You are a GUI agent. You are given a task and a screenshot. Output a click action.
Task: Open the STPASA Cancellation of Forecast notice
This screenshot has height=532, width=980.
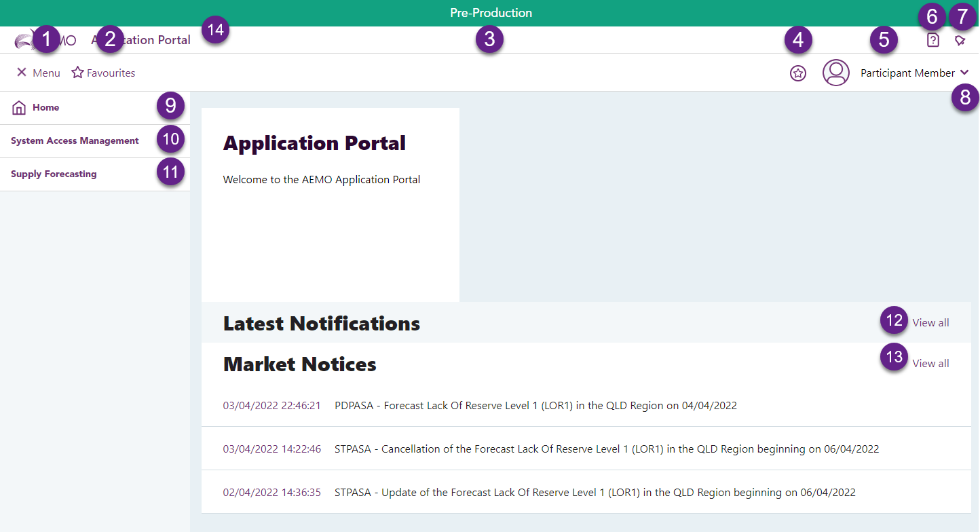(x=607, y=449)
